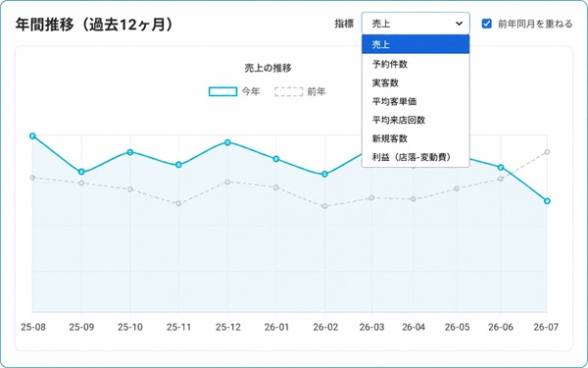Click the 今年 data point for 25-09
588x368 pixels.
tap(81, 172)
